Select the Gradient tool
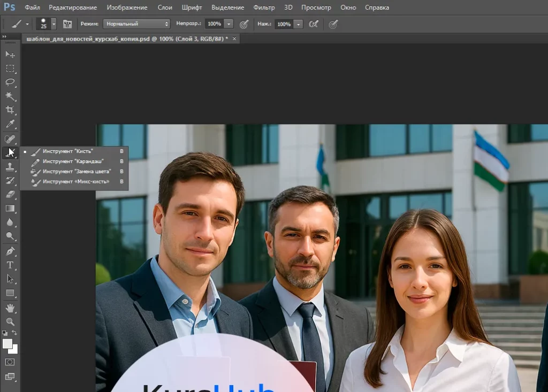This screenshot has width=548, height=392. tap(10, 209)
